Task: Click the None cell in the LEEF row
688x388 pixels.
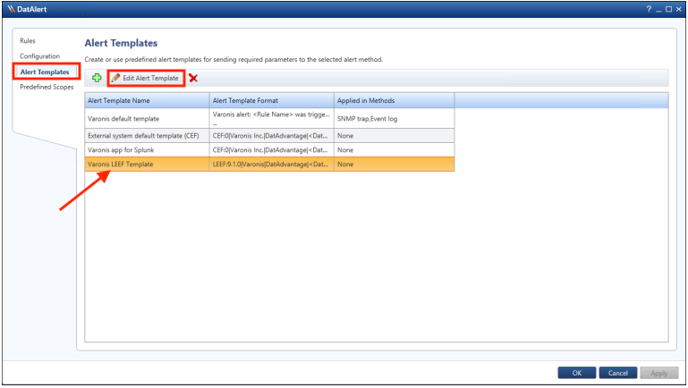Action: pyautogui.click(x=394, y=164)
